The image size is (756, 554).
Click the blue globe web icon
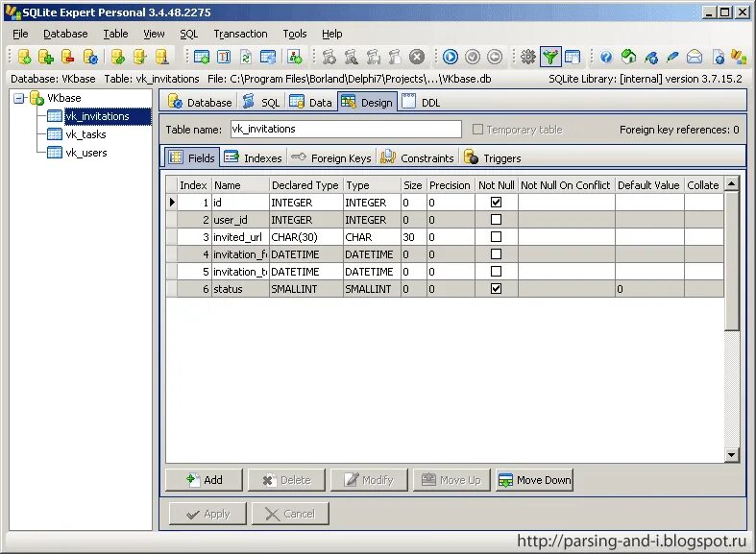[x=651, y=57]
